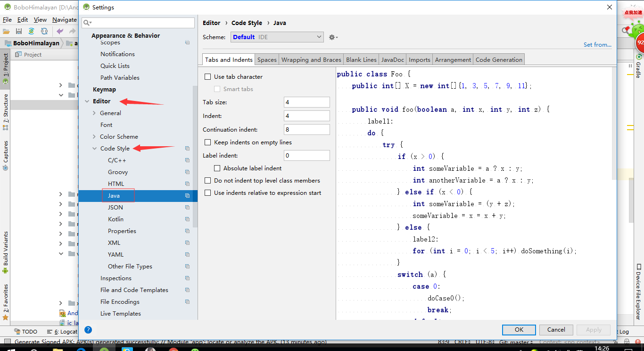Click the Undo arrow in main toolbar
Screen dimensions: 644x351
[60, 31]
